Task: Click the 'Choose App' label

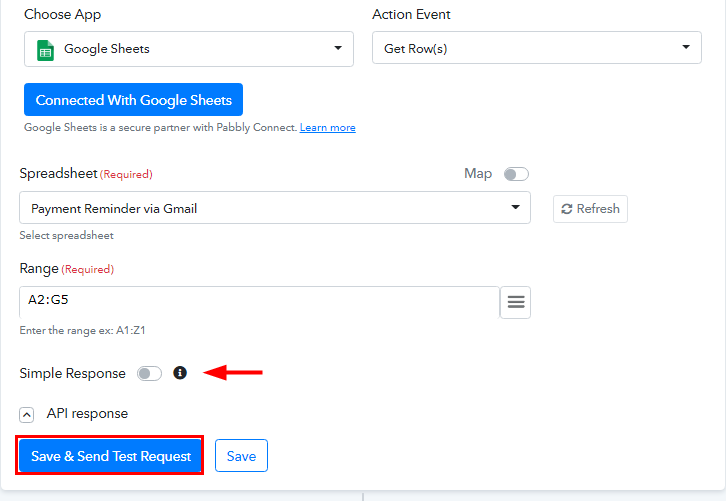Action: pos(63,15)
